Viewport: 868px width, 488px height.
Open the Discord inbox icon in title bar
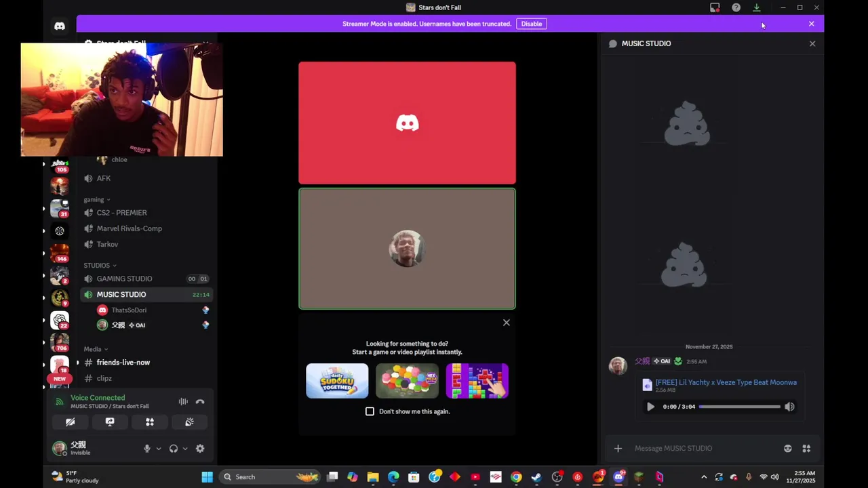pos(715,7)
